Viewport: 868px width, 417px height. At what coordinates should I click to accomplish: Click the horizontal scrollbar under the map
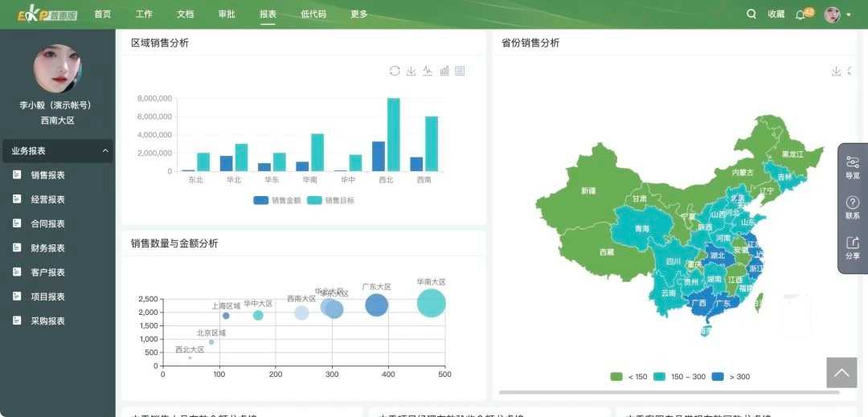[x=669, y=392]
